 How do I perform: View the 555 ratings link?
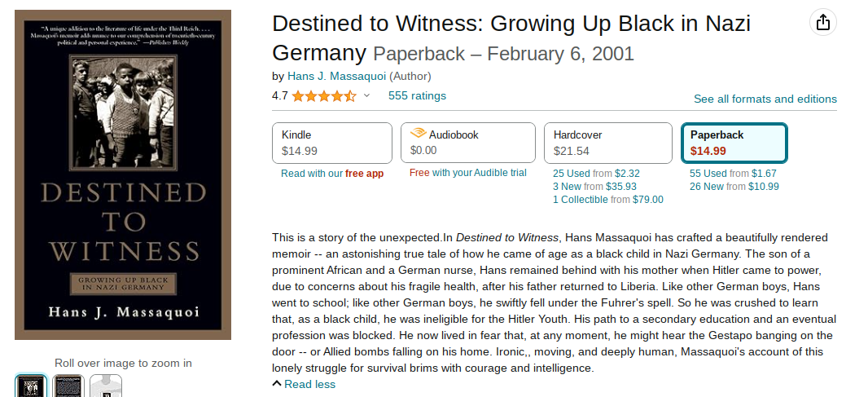[x=417, y=96]
